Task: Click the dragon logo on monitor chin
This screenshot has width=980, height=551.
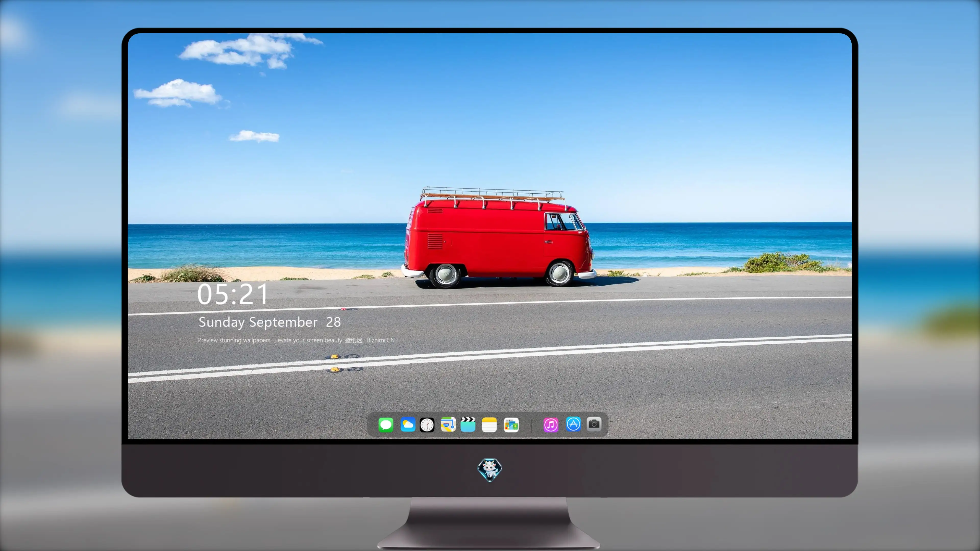Action: coord(490,470)
